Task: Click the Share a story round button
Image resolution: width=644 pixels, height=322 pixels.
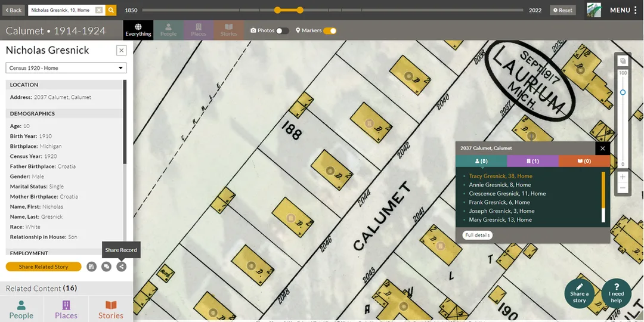Action: (579, 293)
